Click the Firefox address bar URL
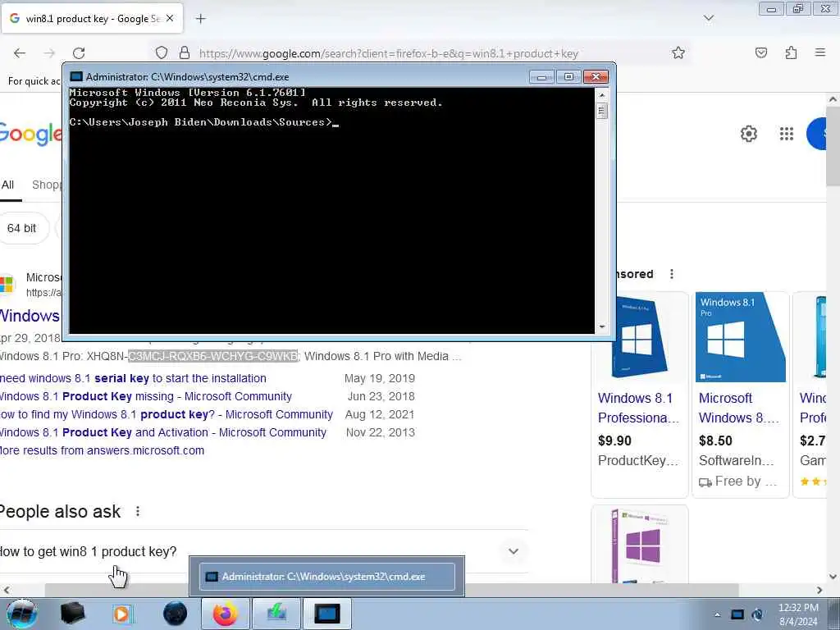 coord(388,53)
